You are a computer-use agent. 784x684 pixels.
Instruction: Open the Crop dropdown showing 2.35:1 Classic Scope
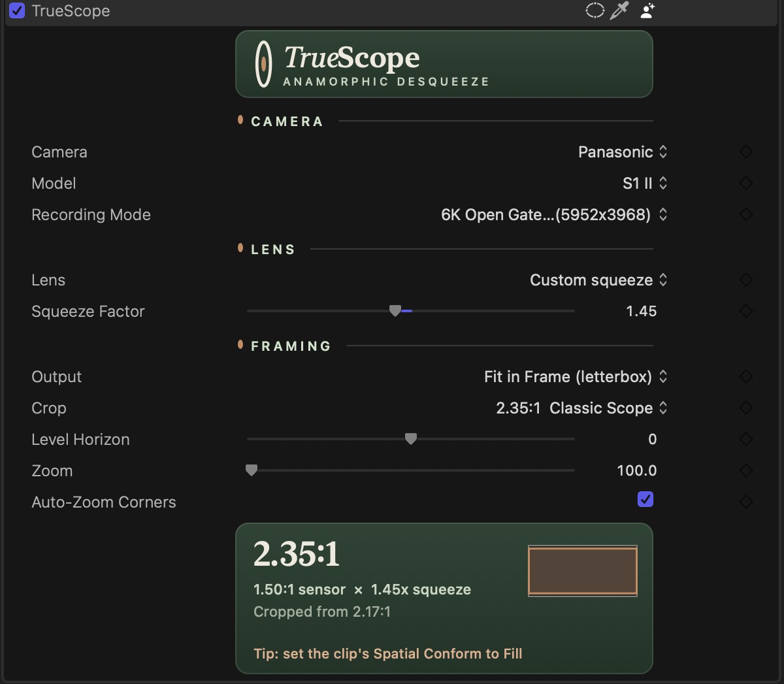(x=581, y=408)
